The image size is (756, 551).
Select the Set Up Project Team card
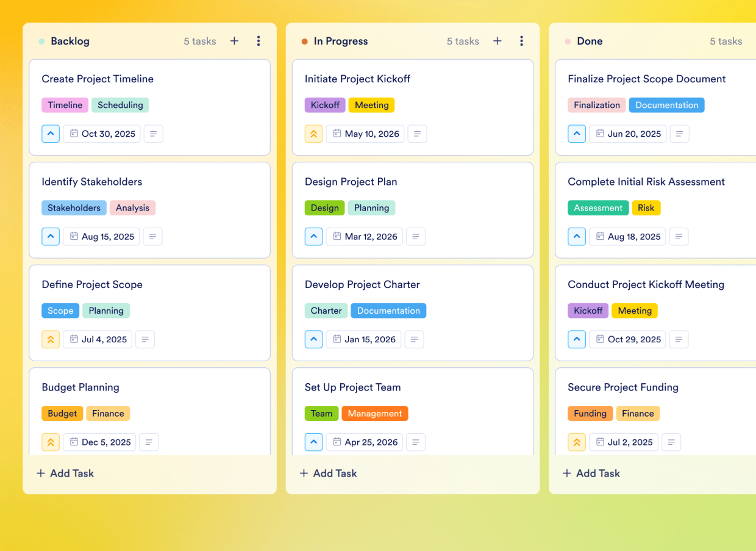352,387
